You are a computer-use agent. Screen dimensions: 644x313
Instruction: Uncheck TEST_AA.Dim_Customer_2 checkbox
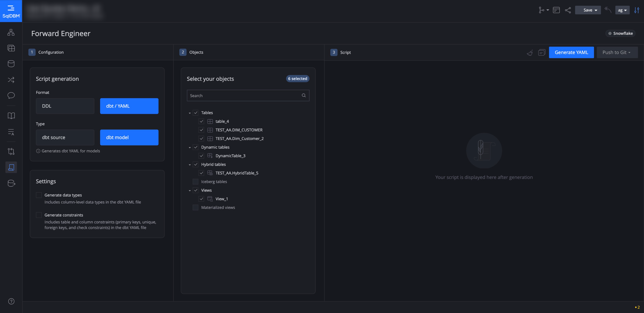(x=201, y=138)
